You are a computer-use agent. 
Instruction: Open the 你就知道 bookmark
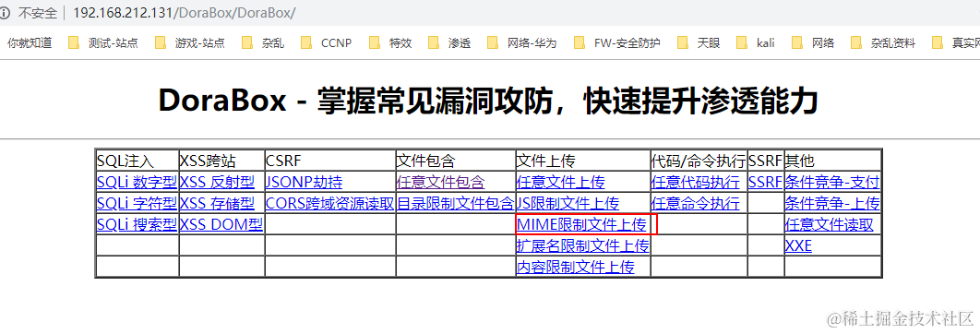click(29, 42)
